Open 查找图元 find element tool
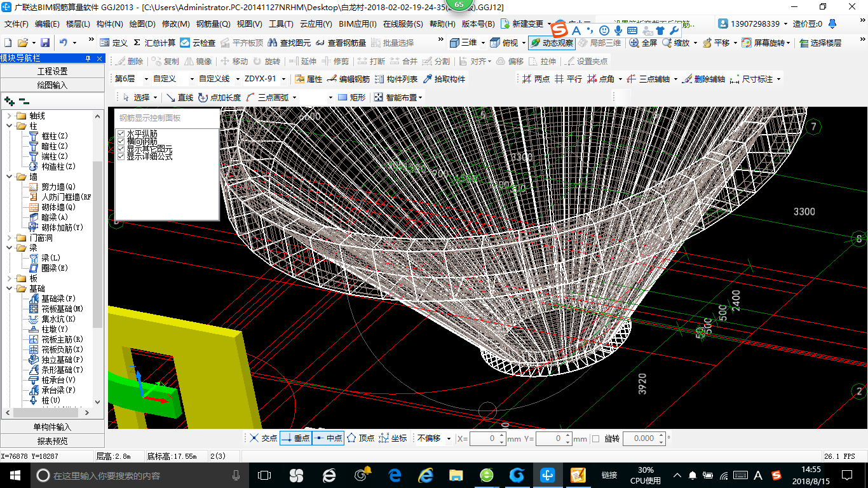 coord(289,43)
